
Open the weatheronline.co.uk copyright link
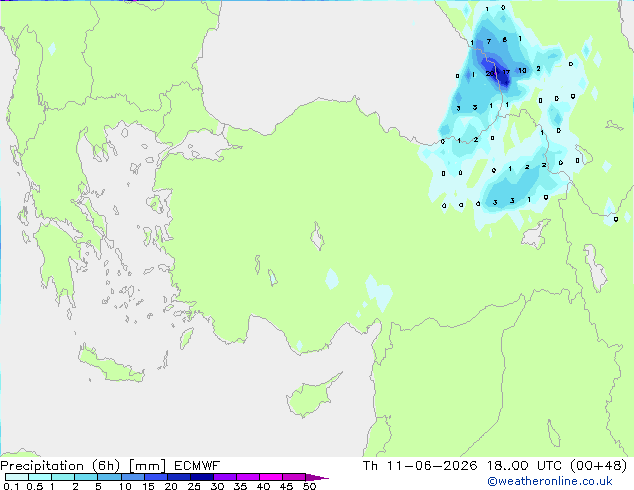click(549, 481)
